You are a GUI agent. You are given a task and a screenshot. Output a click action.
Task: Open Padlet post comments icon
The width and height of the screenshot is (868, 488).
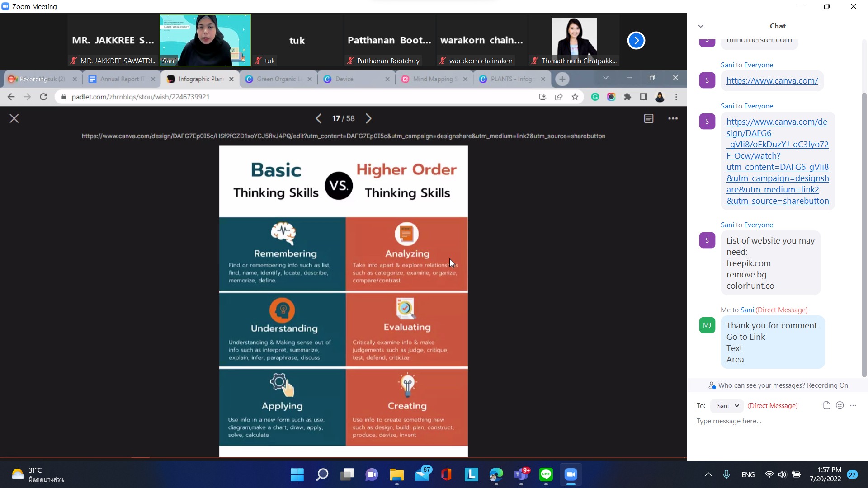[648, 118]
